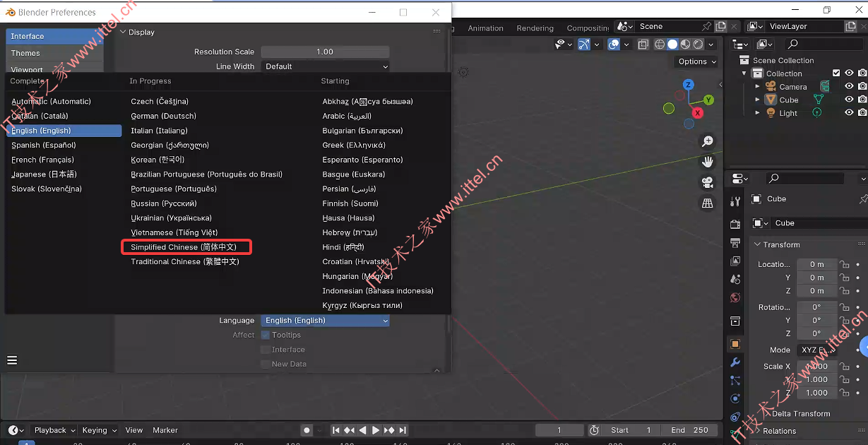Screen dimensions: 868x445
Task: Click the timeline play button
Action: click(x=376, y=430)
